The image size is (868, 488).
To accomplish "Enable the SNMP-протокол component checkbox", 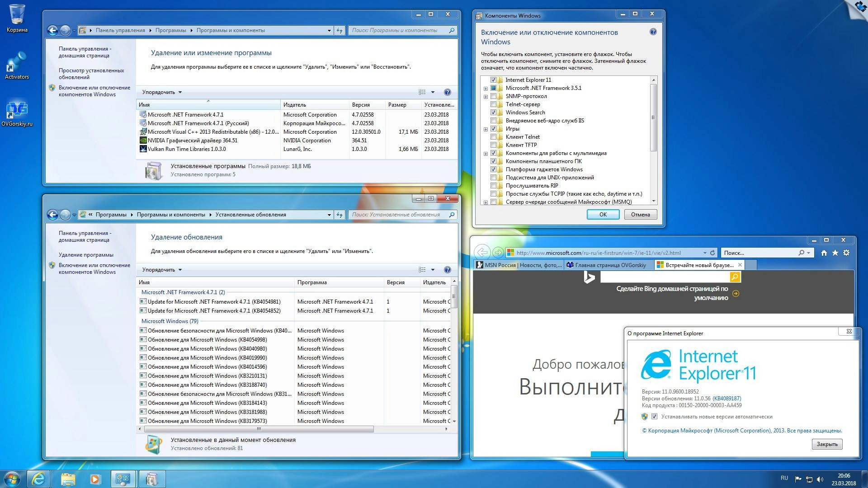I will click(494, 96).
